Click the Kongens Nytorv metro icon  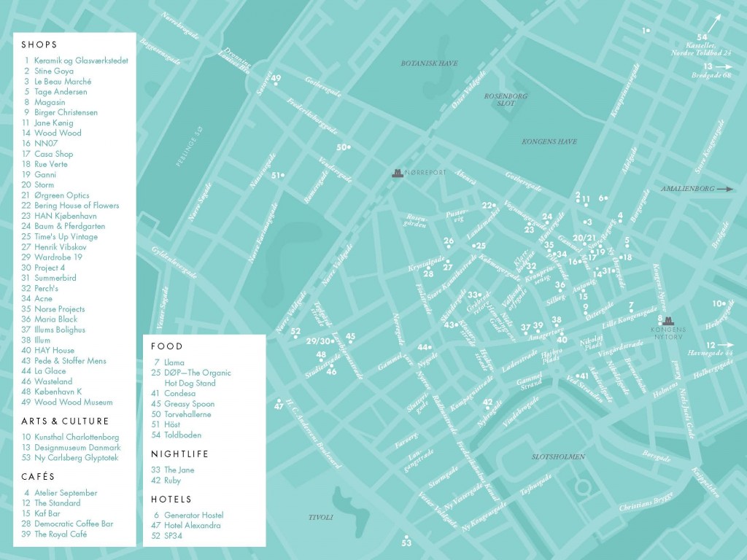(x=668, y=319)
